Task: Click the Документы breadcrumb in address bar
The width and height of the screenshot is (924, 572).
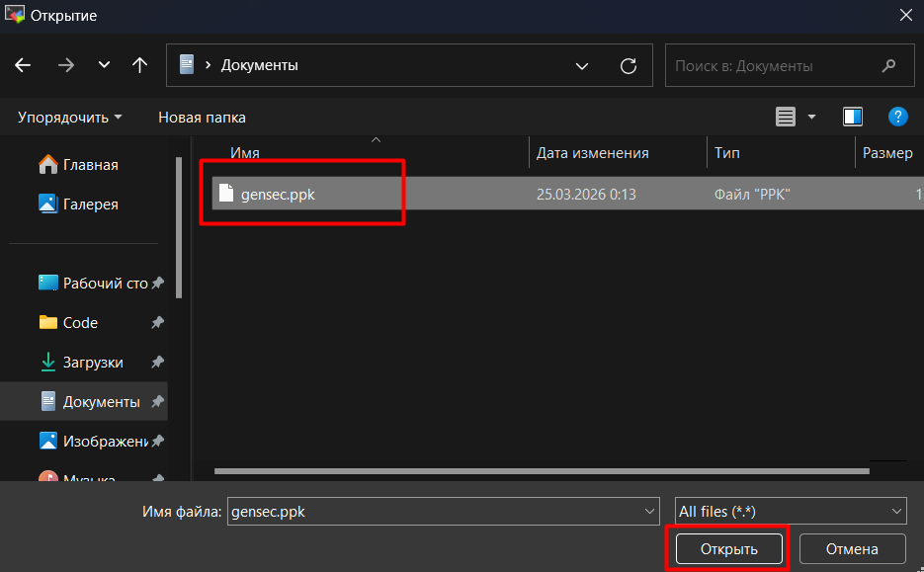Action: pos(259,65)
